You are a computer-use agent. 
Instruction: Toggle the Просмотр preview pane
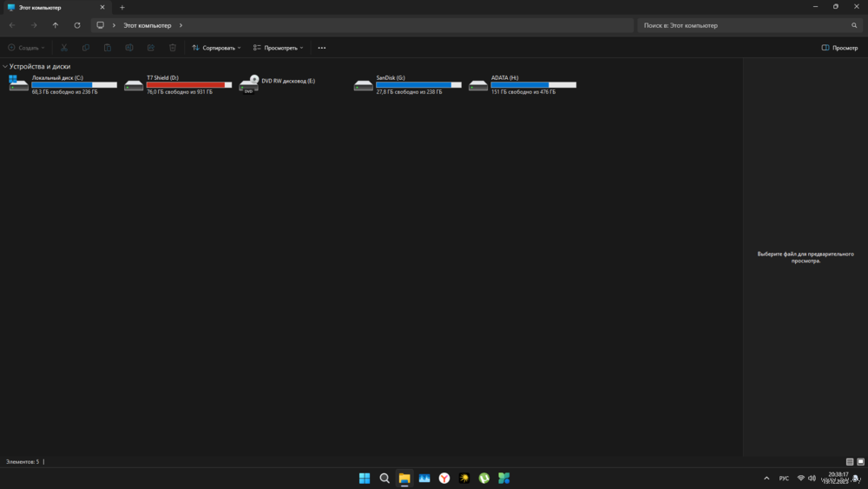coord(839,48)
